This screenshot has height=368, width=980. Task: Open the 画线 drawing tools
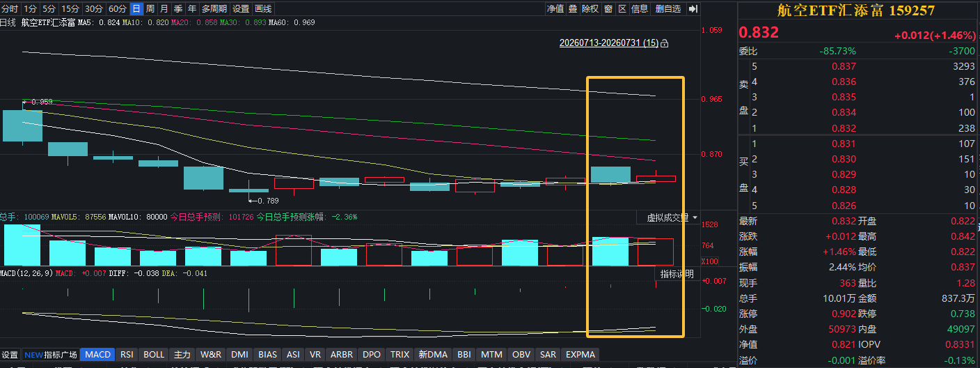click(x=263, y=9)
